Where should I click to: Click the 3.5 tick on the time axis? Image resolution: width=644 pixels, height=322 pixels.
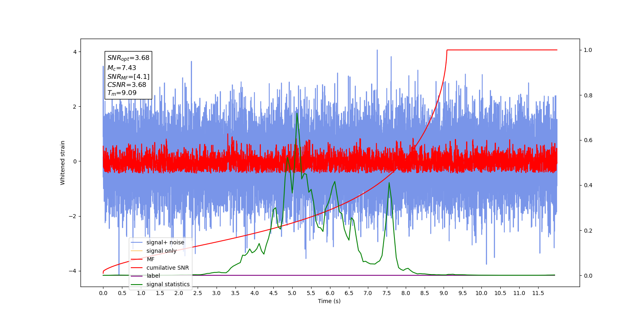click(x=235, y=293)
